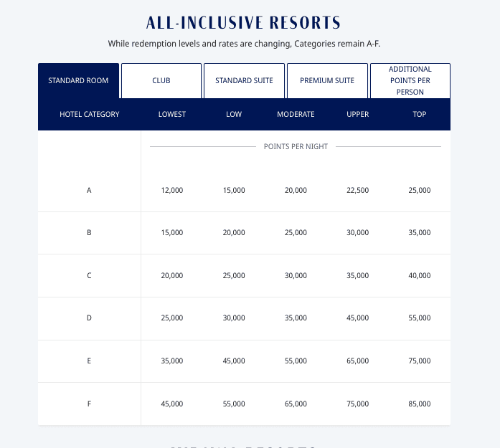Click Category E's 55,000 Moderate value

[x=296, y=361]
